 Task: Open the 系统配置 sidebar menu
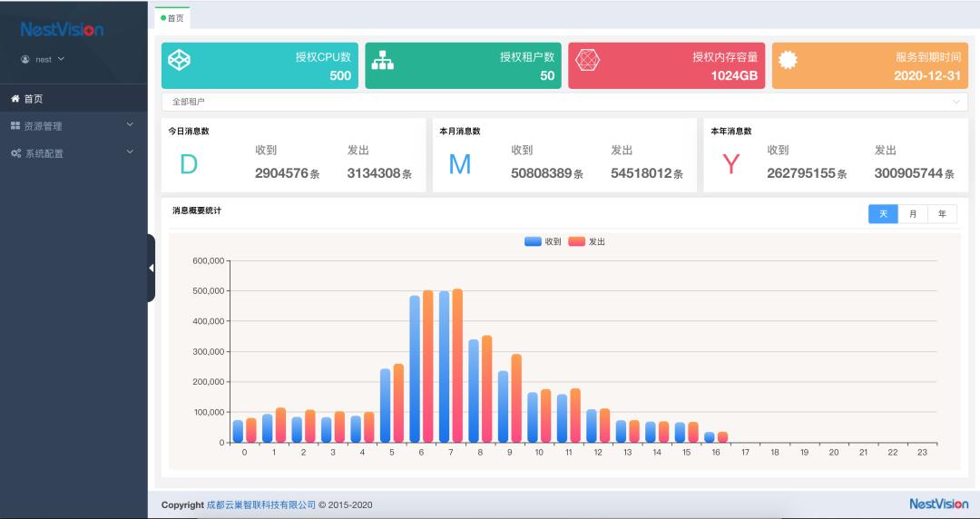pyautogui.click(x=73, y=153)
